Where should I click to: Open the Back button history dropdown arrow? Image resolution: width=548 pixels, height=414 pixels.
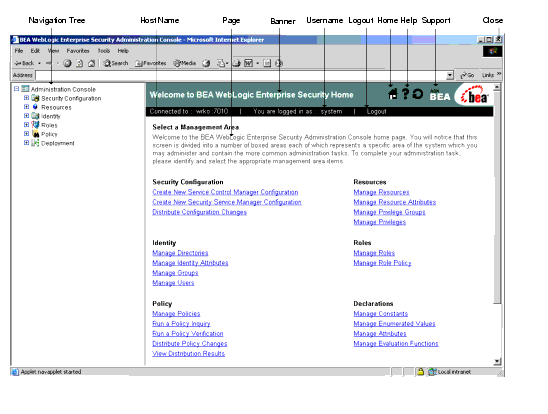pyautogui.click(x=39, y=63)
